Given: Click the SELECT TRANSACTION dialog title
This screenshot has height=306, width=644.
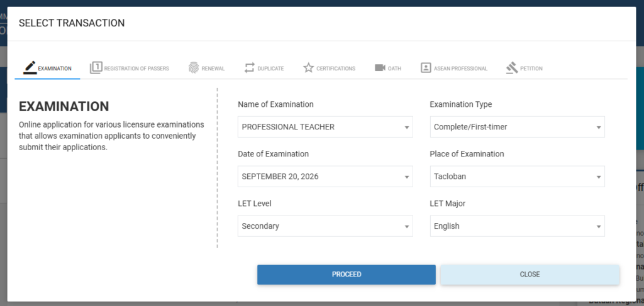Looking at the screenshot, I should point(72,23).
